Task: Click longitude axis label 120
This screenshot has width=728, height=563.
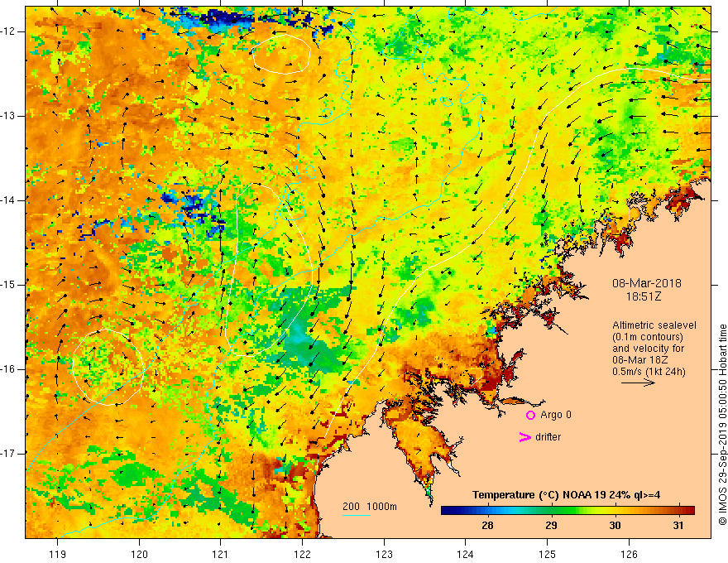Action: point(139,554)
